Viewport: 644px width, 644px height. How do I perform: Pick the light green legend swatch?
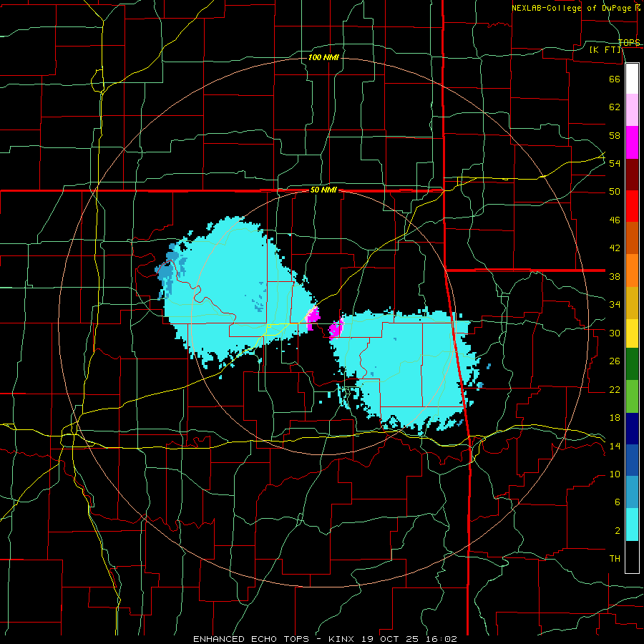(x=632, y=396)
